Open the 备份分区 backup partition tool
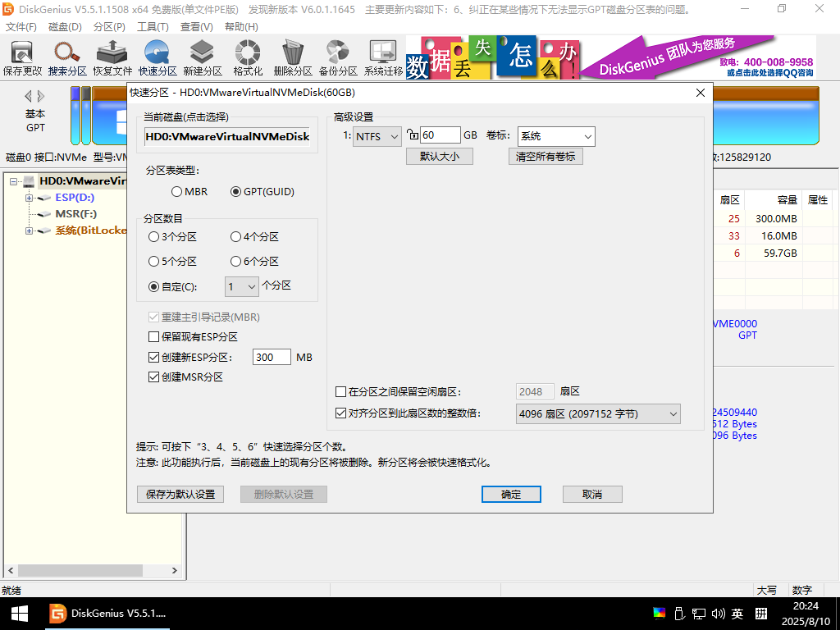 (x=338, y=58)
